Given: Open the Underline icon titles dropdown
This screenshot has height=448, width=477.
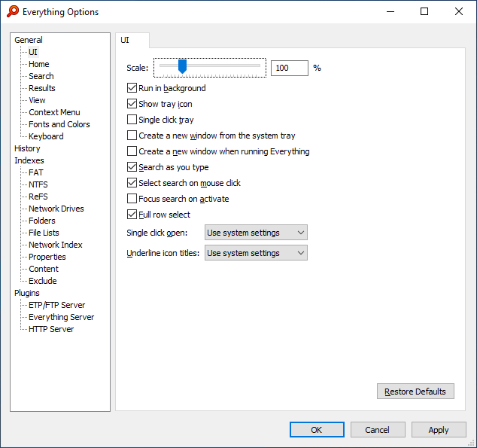Looking at the screenshot, I should [x=256, y=253].
